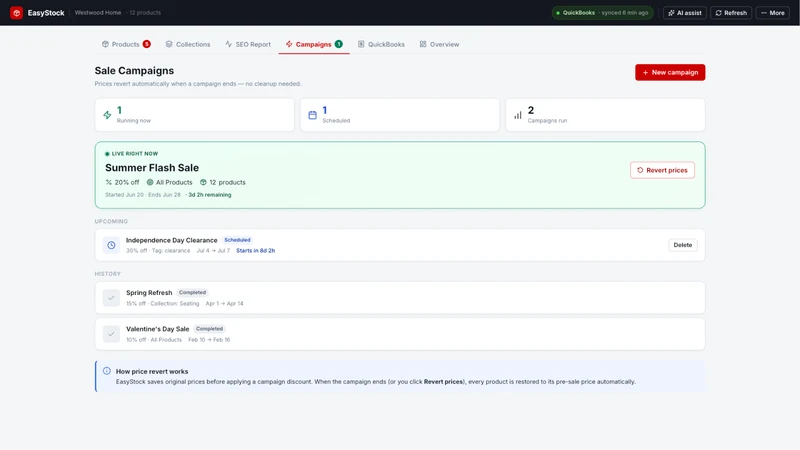Click the QuickBooks tab document icon

pyautogui.click(x=361, y=44)
